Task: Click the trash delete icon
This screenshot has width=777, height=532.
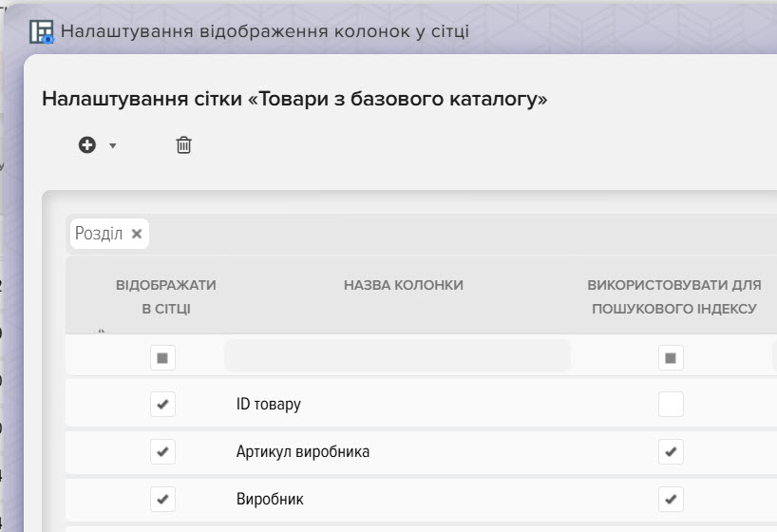Action: [x=183, y=144]
